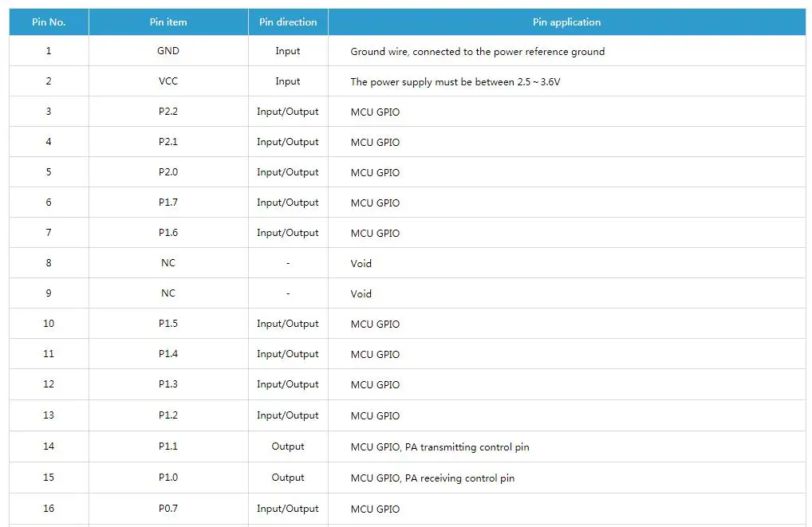The height and width of the screenshot is (527, 812).
Task: Click the Pin item column header
Action: pyautogui.click(x=168, y=22)
